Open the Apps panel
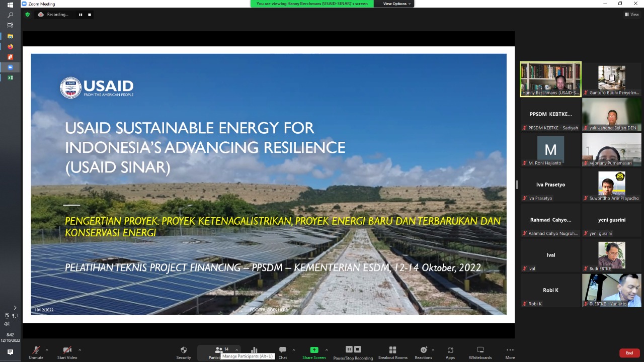This screenshot has width=644, height=362. tap(450, 352)
